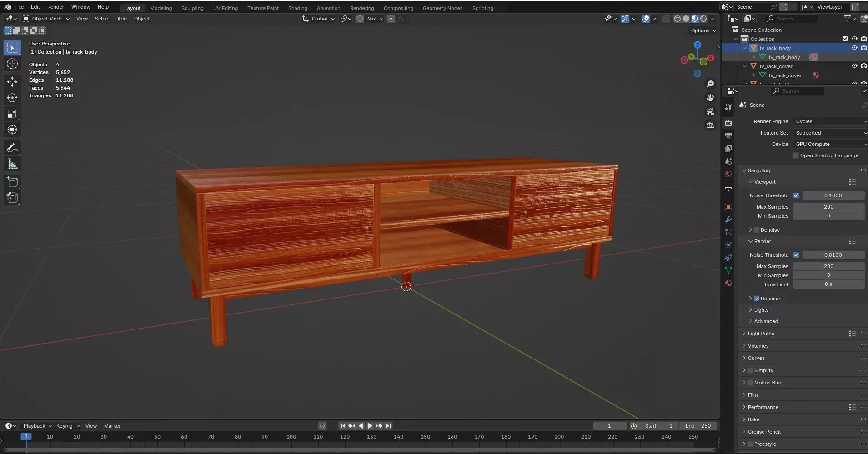Switch orthographic/perspective grid icon
868x454 pixels.
(710, 125)
